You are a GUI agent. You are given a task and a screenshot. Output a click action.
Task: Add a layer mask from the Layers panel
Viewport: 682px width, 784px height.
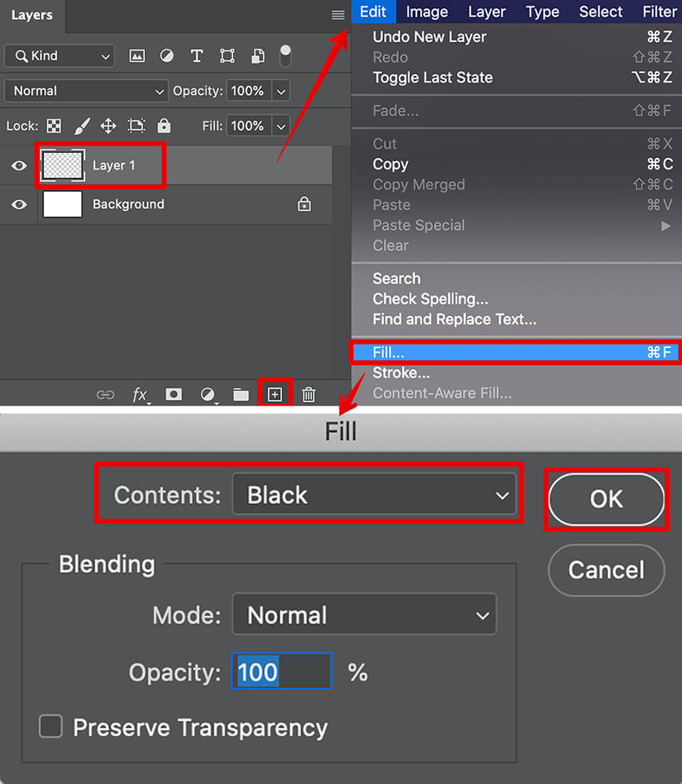tap(173, 394)
